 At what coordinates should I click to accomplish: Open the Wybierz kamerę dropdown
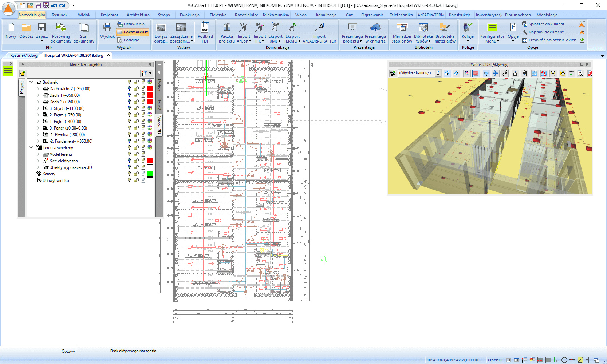438,73
